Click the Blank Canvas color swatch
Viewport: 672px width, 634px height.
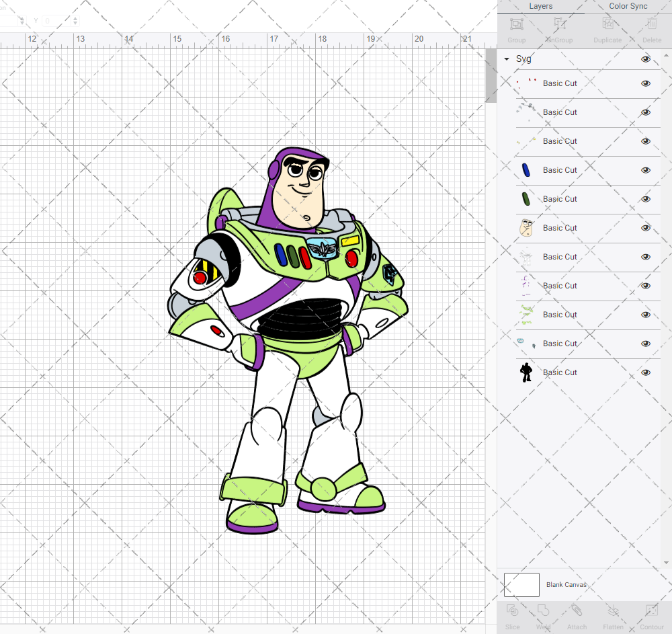[521, 585]
